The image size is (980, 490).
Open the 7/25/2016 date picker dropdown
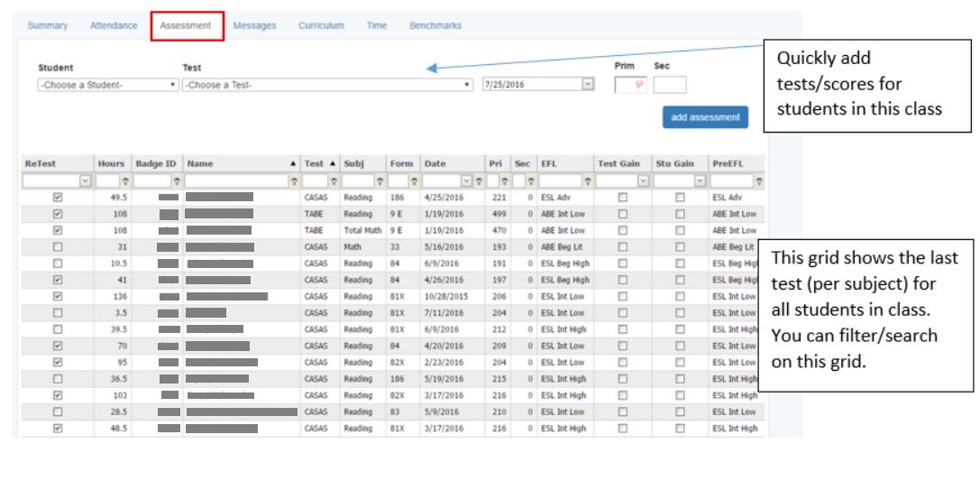click(588, 85)
